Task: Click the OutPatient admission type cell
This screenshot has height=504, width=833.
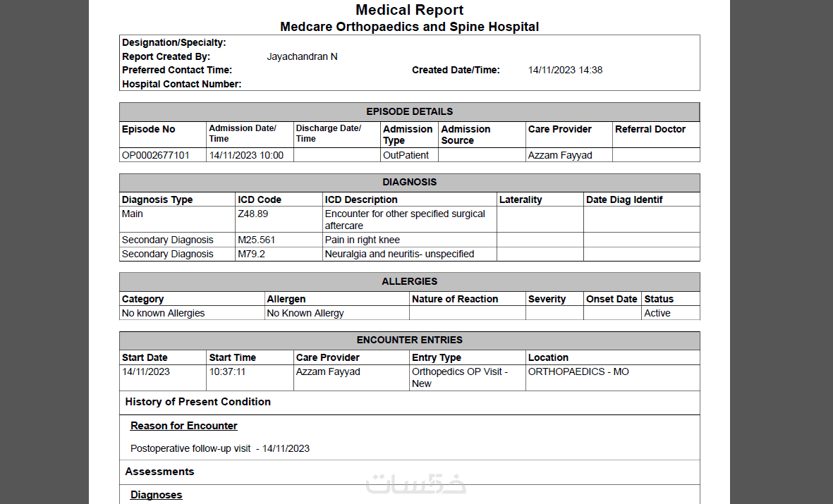Action: click(x=406, y=155)
